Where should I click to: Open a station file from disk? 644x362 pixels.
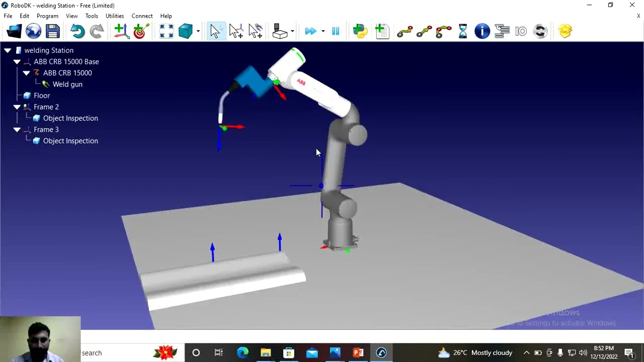[x=14, y=31]
